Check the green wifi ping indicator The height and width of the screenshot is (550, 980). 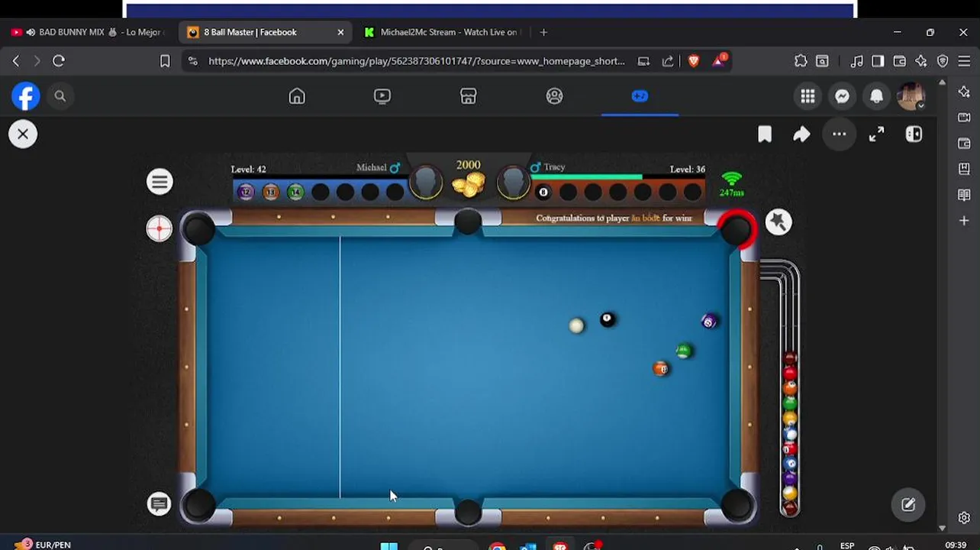(x=731, y=183)
